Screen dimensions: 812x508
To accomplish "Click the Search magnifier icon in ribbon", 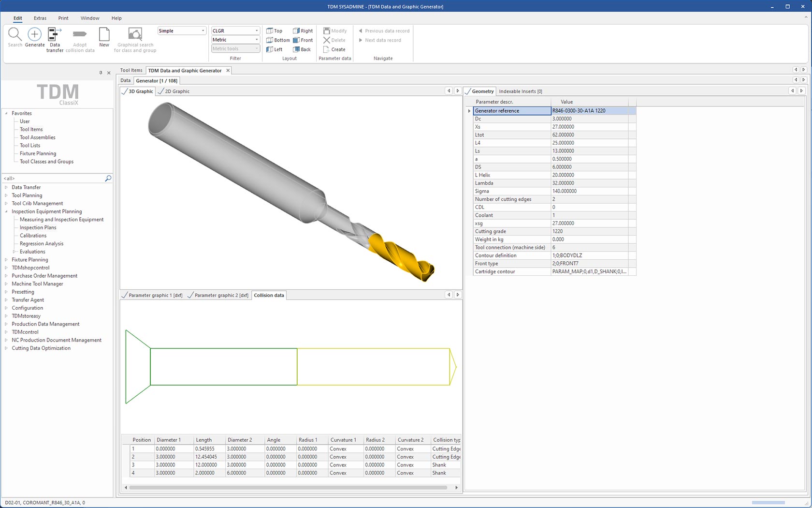I will click(x=15, y=34).
